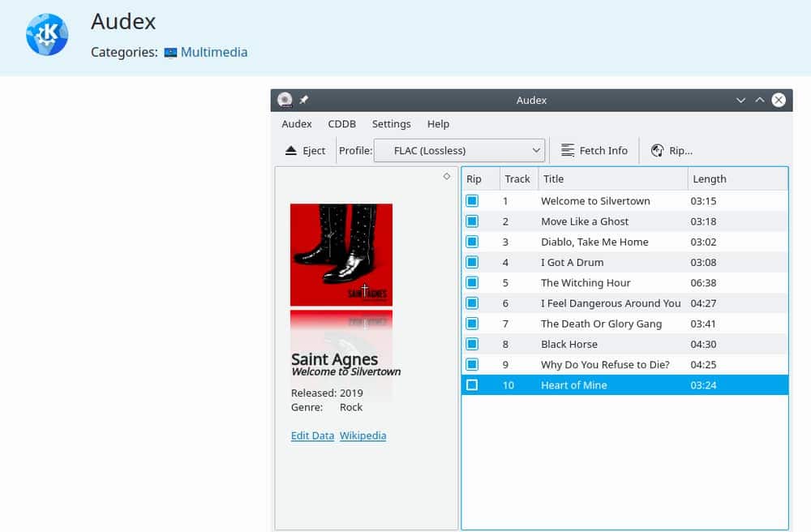Uncheck rip for I Feel Dangerous Around You

pyautogui.click(x=472, y=303)
